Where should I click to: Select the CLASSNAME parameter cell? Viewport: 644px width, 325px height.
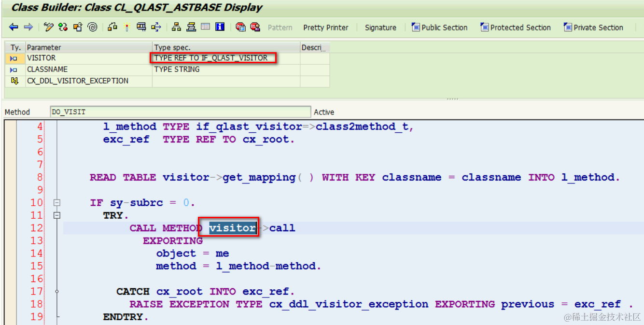tap(88, 70)
